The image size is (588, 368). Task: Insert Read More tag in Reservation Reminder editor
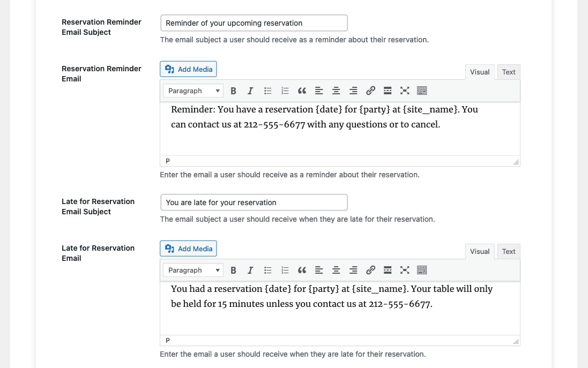[388, 90]
